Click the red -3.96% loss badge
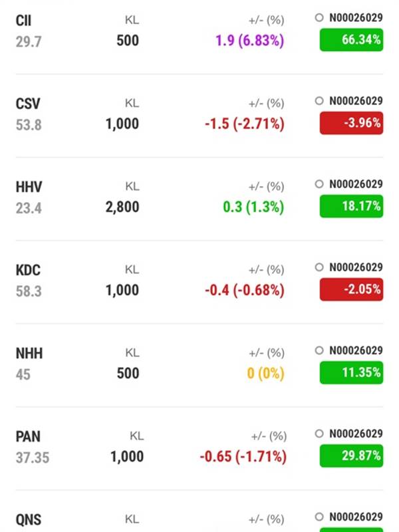 pos(351,123)
